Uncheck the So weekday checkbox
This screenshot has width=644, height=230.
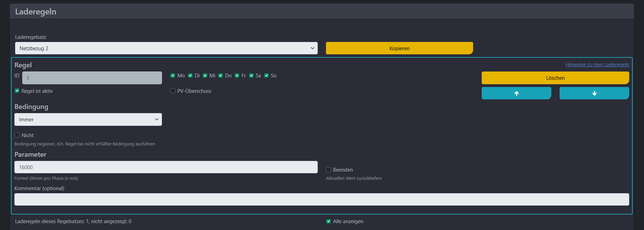coord(267,76)
